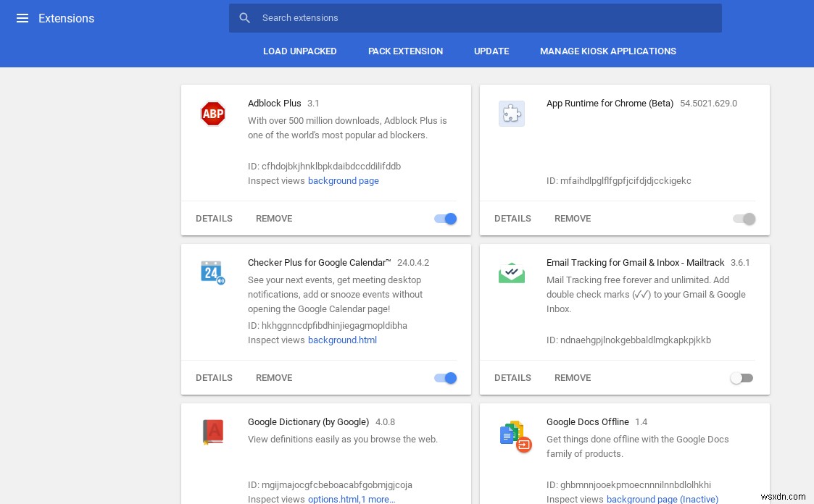Enable the Mailtrack extension toggle

[x=742, y=378]
